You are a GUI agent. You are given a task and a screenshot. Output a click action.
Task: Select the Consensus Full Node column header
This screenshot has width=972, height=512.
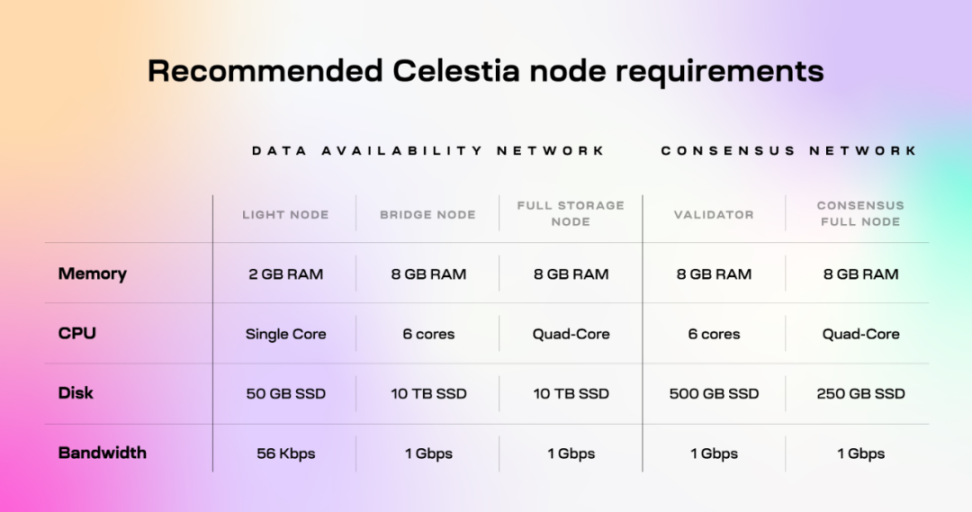pos(860,213)
